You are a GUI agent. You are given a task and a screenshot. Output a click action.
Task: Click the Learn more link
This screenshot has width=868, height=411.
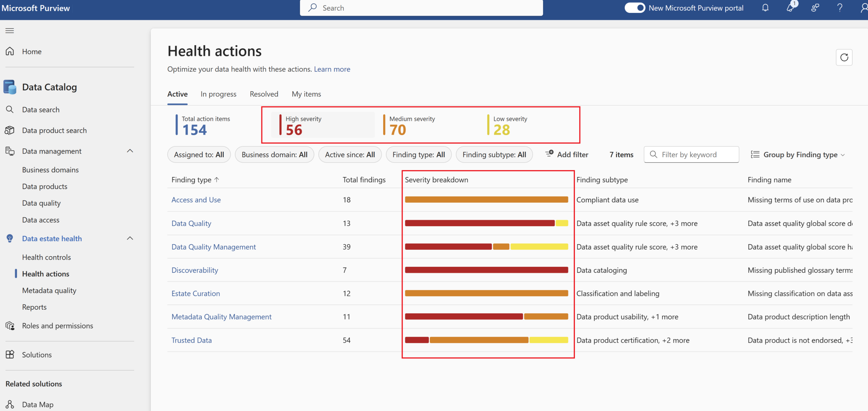pos(332,69)
